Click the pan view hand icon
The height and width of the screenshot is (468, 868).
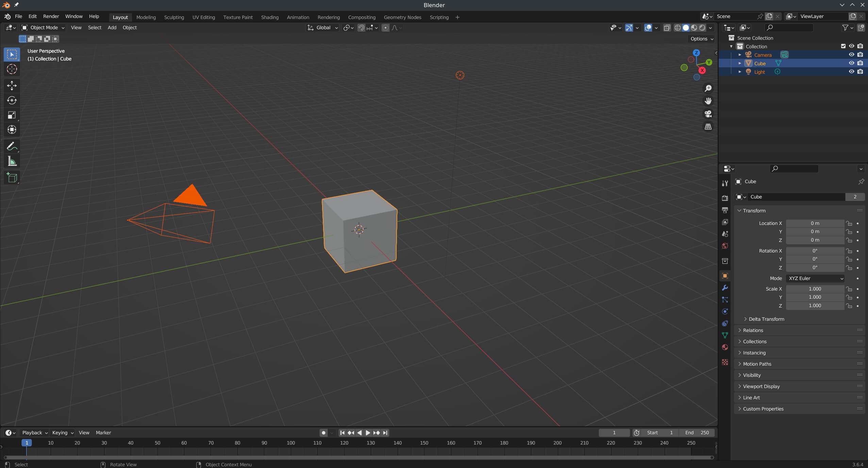pos(708,101)
